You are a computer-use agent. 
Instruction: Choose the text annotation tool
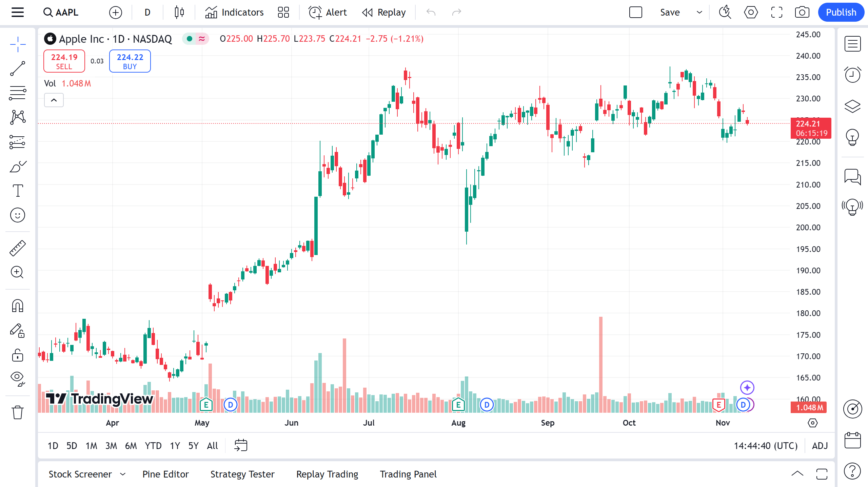pyautogui.click(x=18, y=191)
